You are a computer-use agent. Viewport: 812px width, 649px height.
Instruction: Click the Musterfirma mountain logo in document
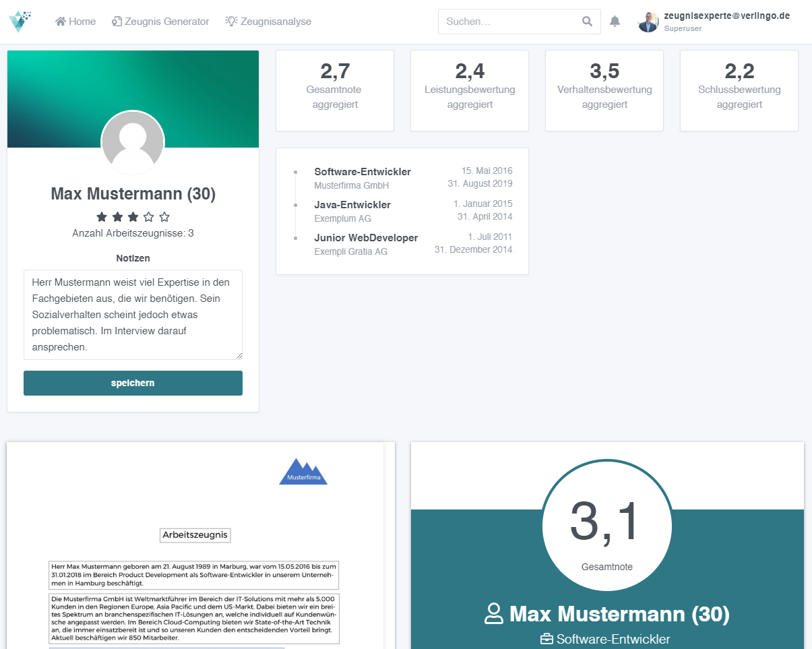pos(303,471)
